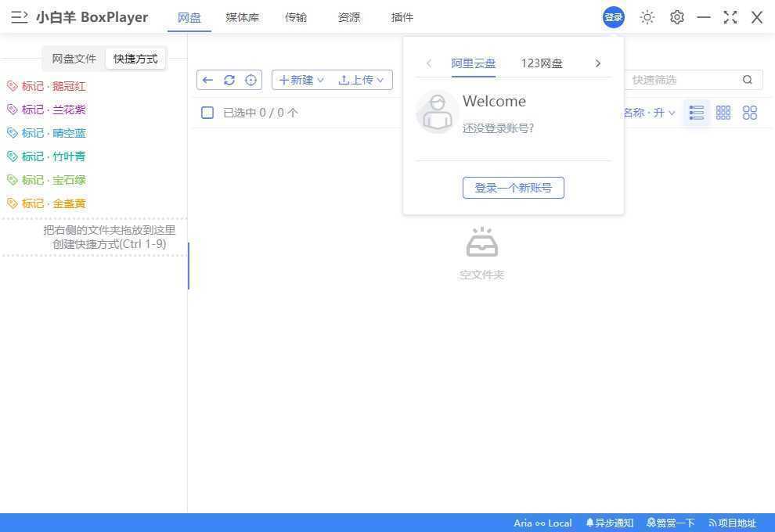The width and height of the screenshot is (775, 532).
Task: Select the 标记·鹅冠红 red tag
Action: (x=49, y=86)
